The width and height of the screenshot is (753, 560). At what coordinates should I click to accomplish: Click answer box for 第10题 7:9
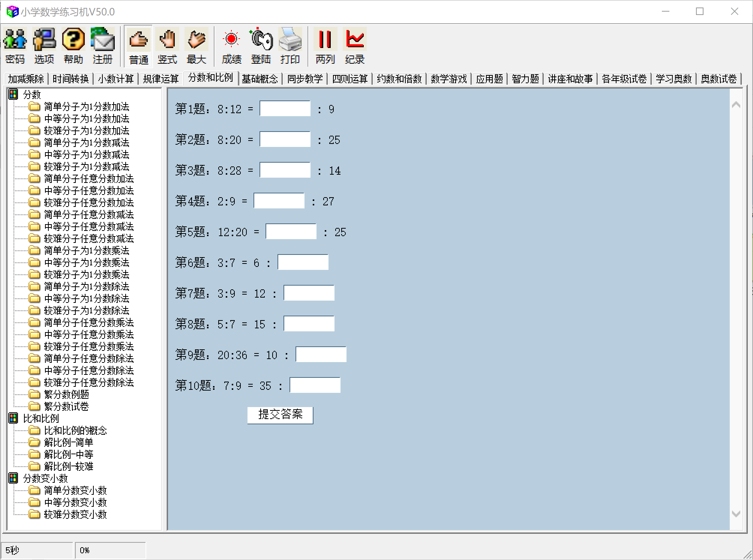pyautogui.click(x=315, y=385)
